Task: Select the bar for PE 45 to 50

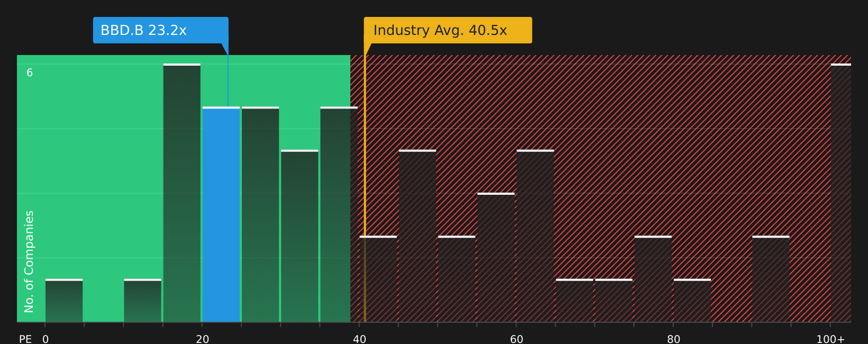Action: (x=418, y=236)
